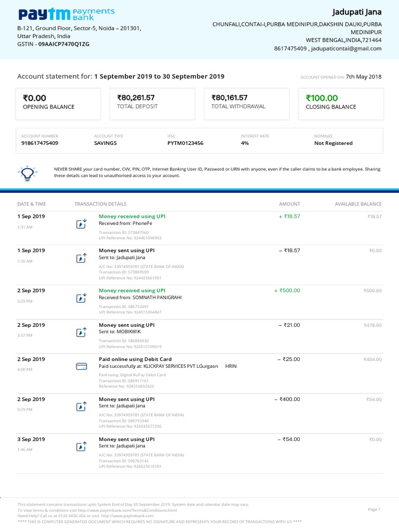Click the IFSC code PYTM0123456
This screenshot has width=399, height=532.
point(185,143)
